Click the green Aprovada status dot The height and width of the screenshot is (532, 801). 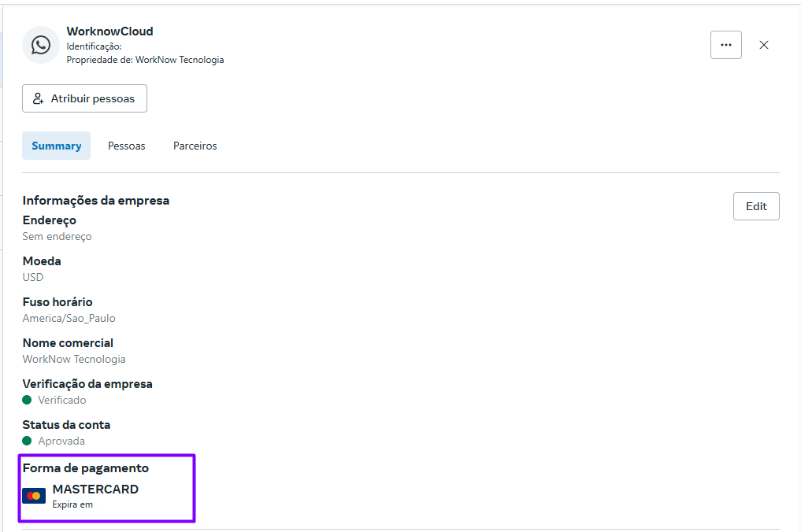click(27, 441)
